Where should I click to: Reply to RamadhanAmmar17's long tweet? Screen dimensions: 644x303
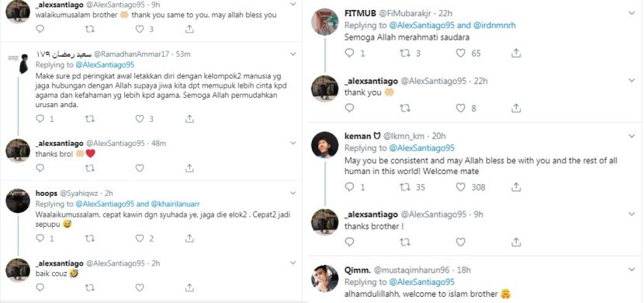tap(40, 119)
